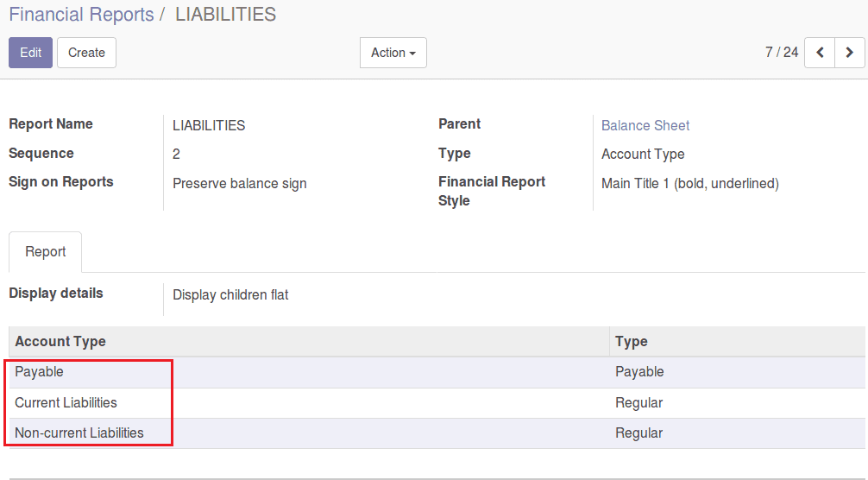The width and height of the screenshot is (868, 480).
Task: Click the Account Type column header
Action: point(60,342)
